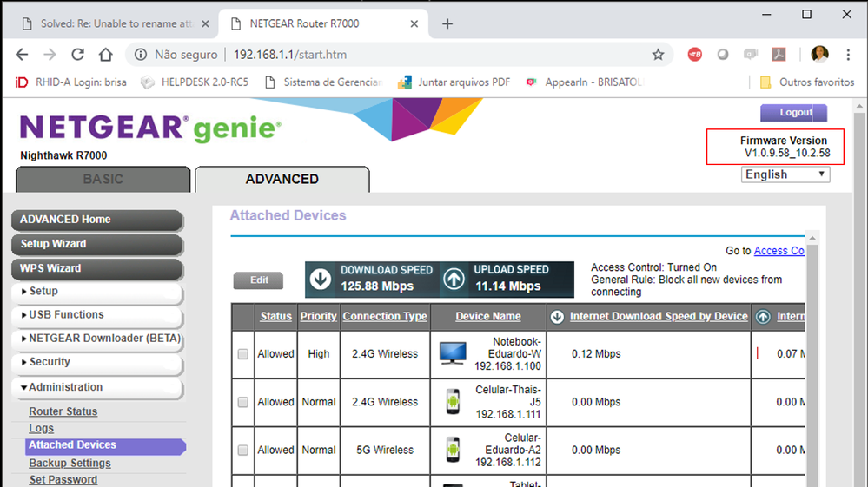Open the browser home page icon
868x487 pixels.
[x=106, y=54]
